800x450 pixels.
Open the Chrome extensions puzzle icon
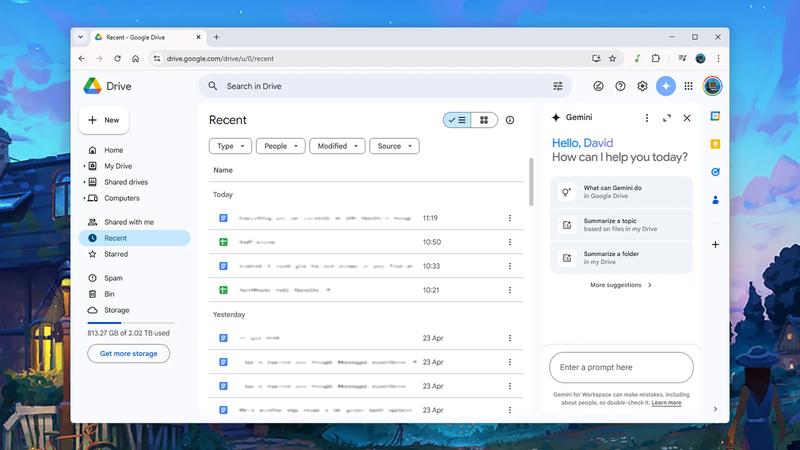pos(656,59)
